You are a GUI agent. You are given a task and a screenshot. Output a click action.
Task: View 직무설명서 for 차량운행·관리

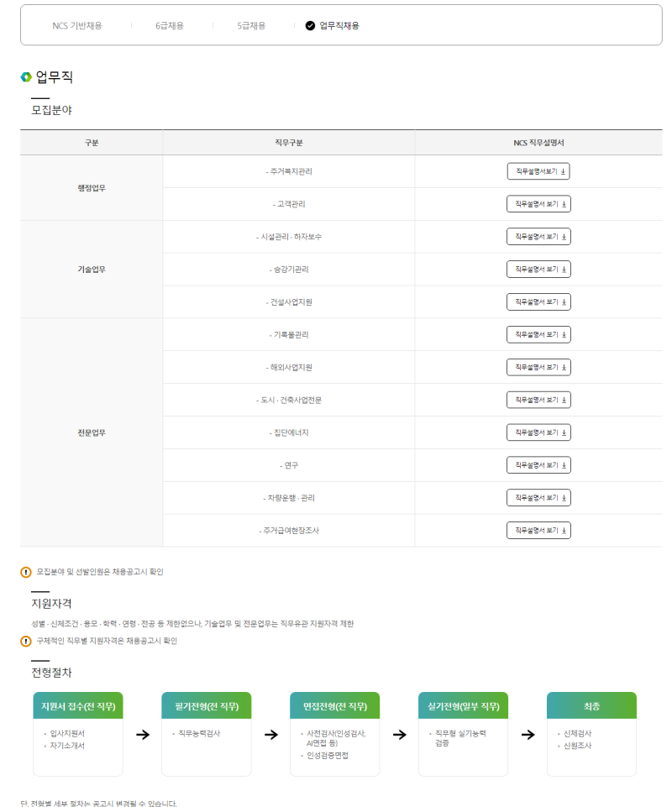(x=538, y=498)
